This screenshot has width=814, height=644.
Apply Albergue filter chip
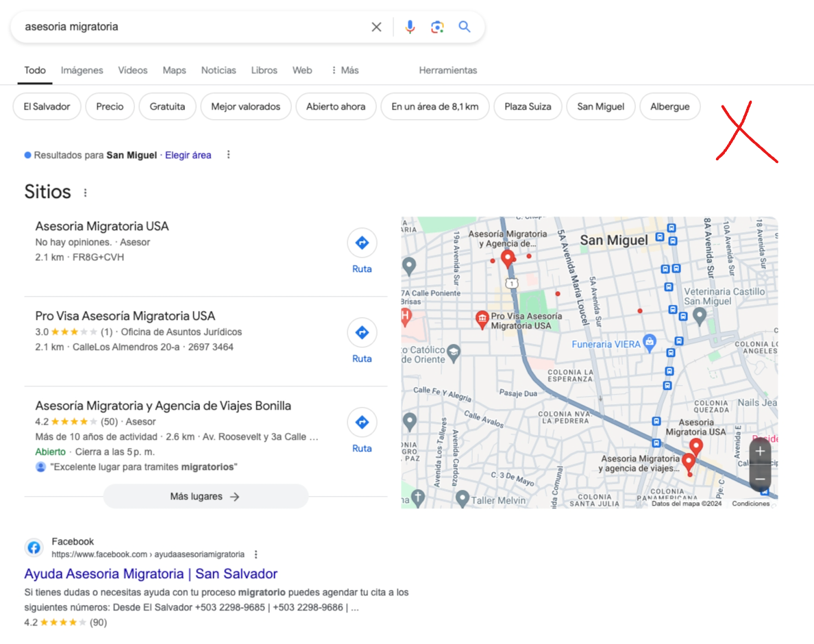pos(669,106)
